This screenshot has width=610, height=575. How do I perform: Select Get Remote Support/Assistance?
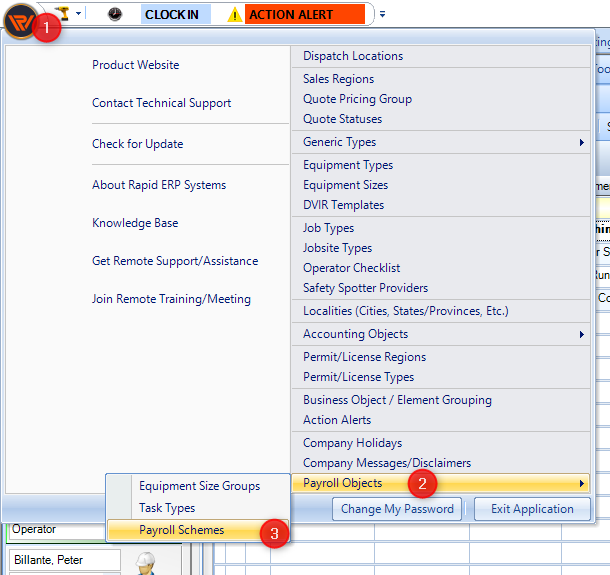click(x=175, y=261)
